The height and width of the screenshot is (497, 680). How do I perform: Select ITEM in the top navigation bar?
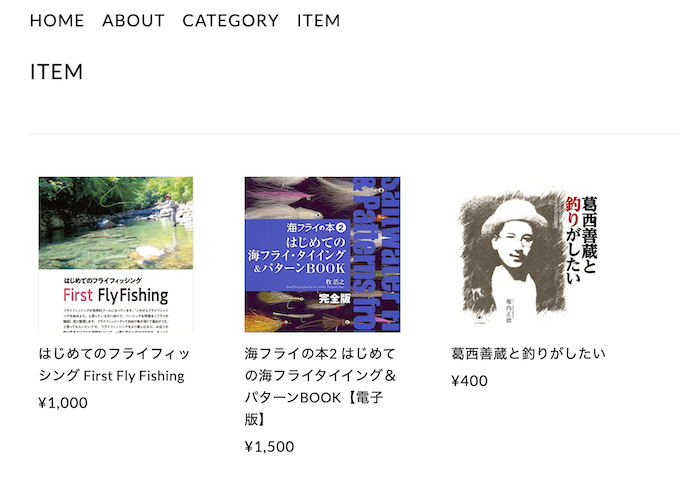tap(318, 20)
